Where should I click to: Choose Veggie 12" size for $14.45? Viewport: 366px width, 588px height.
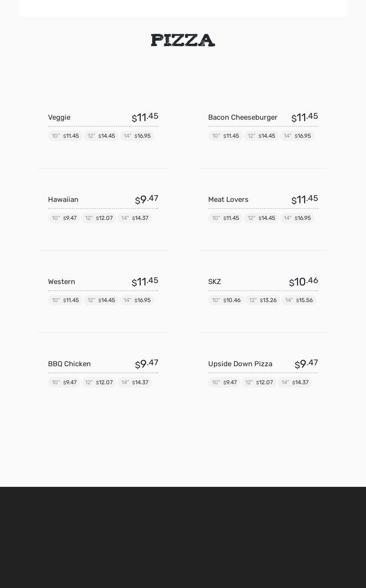[101, 136]
